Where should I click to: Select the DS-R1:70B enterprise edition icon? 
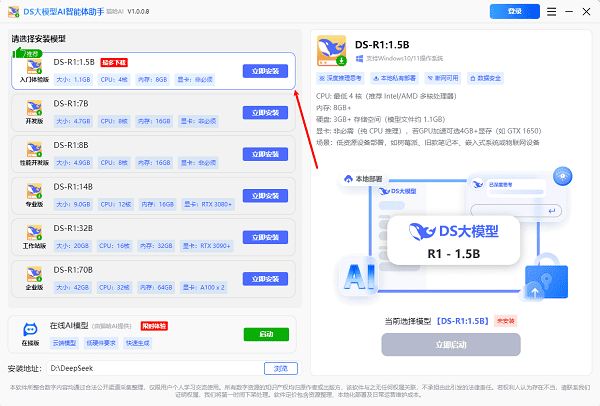point(34,274)
